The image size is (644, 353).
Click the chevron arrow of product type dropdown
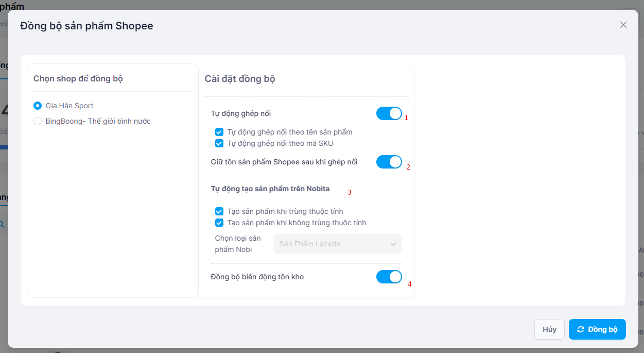point(394,244)
